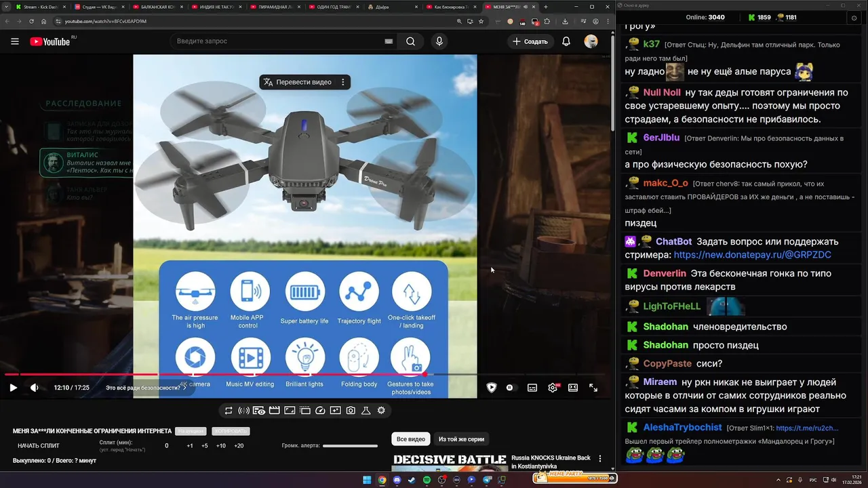Click the resize player frame icon
Image resolution: width=868 pixels, height=488 pixels.
(x=290, y=410)
